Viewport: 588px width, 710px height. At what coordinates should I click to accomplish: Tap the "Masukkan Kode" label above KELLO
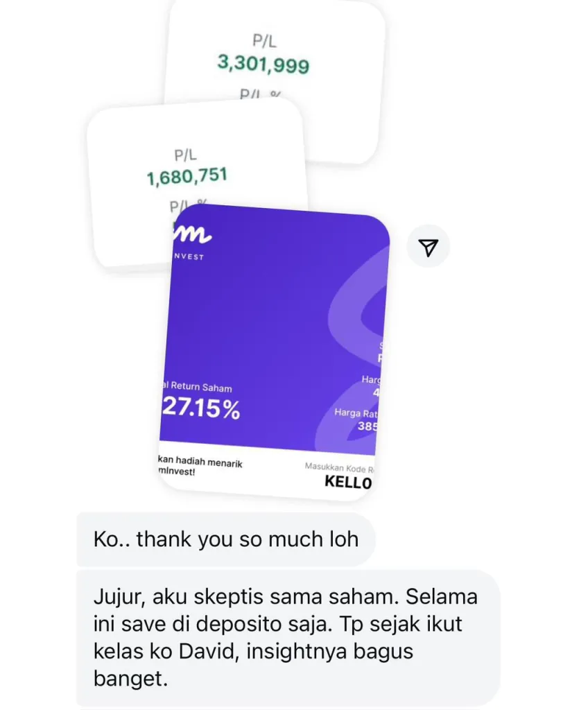point(338,467)
